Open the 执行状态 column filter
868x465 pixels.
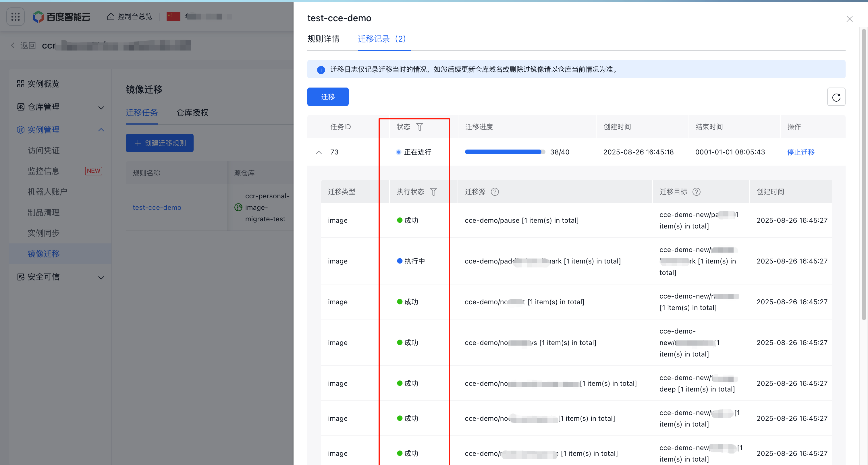[433, 192]
